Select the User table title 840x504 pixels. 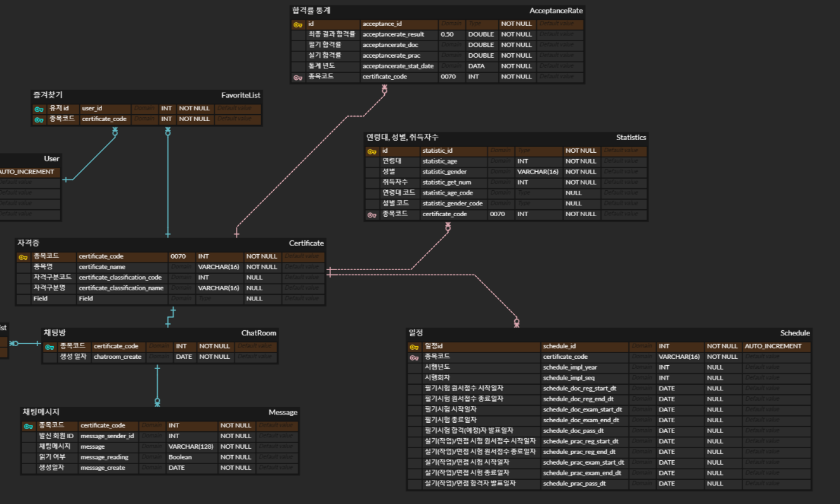pos(51,158)
